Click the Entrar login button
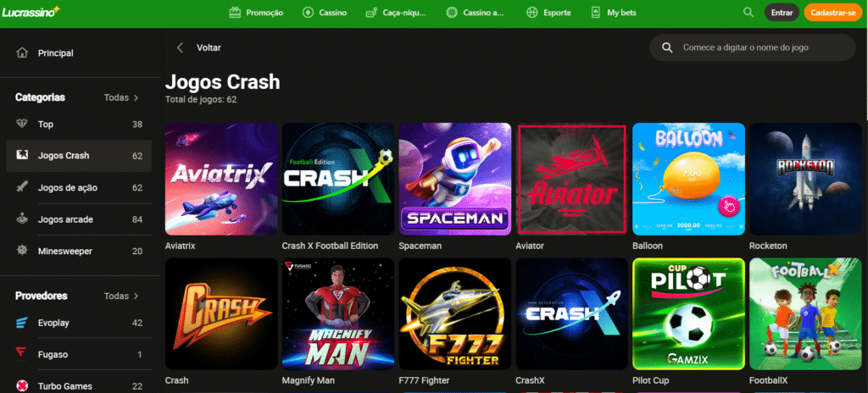Screen dimensions: 868x393 [782, 12]
